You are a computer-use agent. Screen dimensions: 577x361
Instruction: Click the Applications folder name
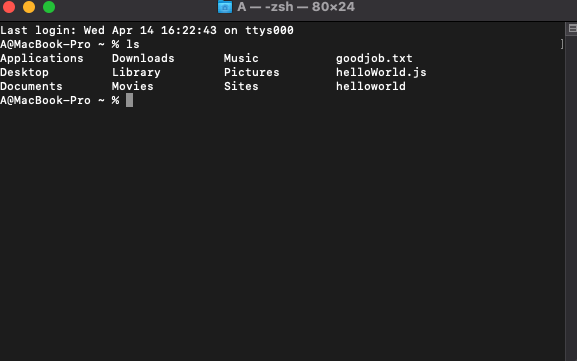[x=42, y=59]
